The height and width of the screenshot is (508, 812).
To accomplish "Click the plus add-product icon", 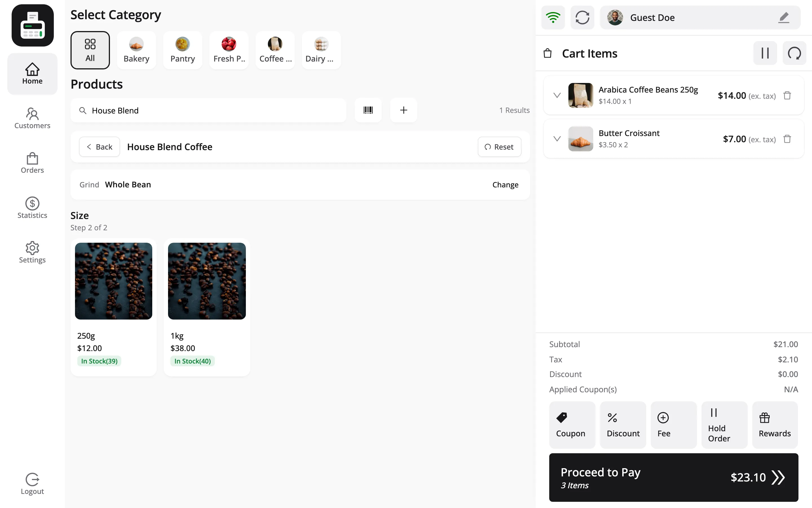I will (x=404, y=110).
